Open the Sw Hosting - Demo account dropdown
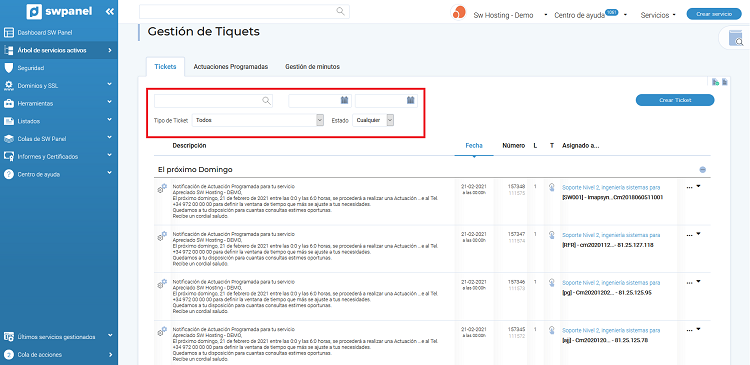This screenshot has height=365, width=750. [x=510, y=15]
